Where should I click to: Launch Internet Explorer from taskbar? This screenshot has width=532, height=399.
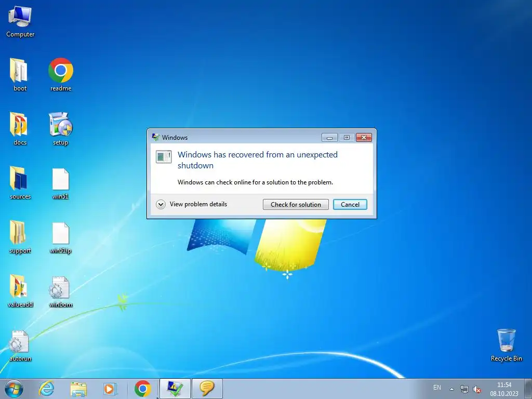46,389
